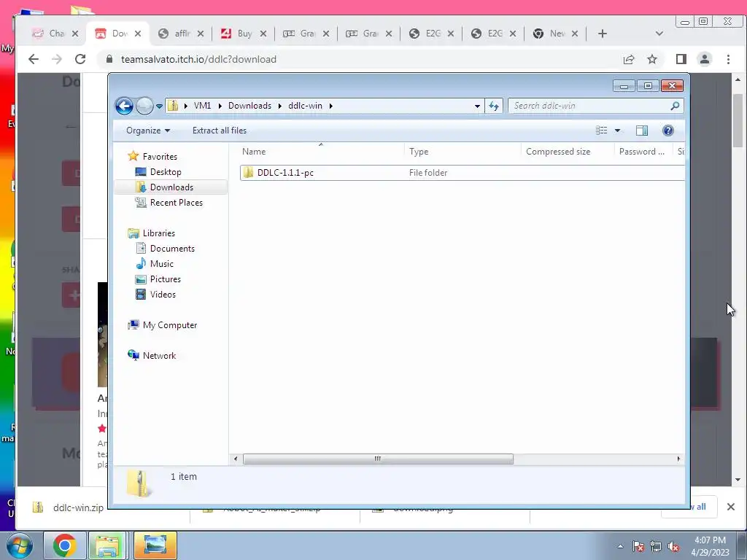Image resolution: width=747 pixels, height=560 pixels.
Task: Expand the arrow before VM1 breadcrumb
Action: click(x=186, y=106)
